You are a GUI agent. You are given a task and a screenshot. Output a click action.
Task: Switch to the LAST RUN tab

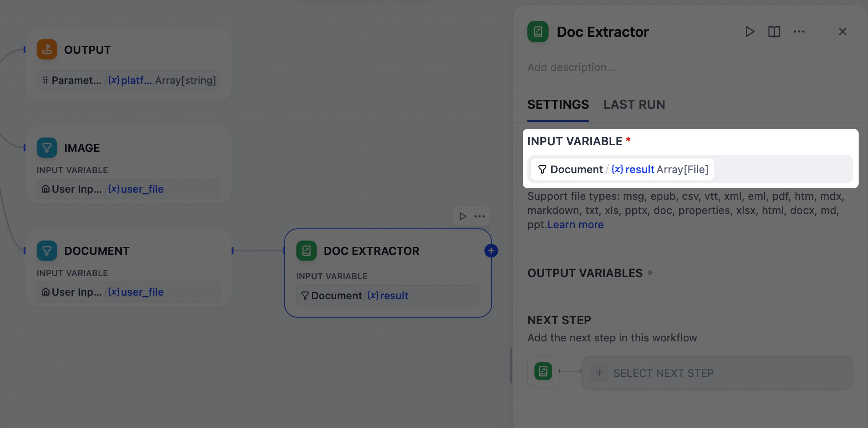pyautogui.click(x=634, y=104)
